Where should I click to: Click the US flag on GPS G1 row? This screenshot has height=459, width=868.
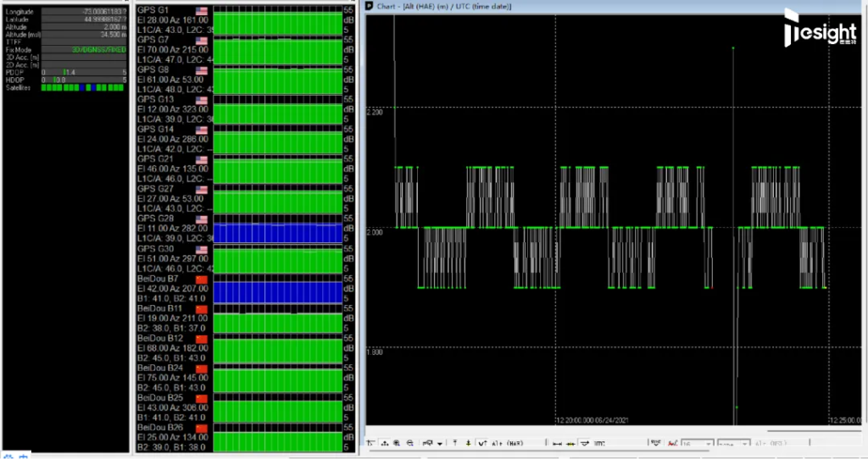tap(202, 10)
